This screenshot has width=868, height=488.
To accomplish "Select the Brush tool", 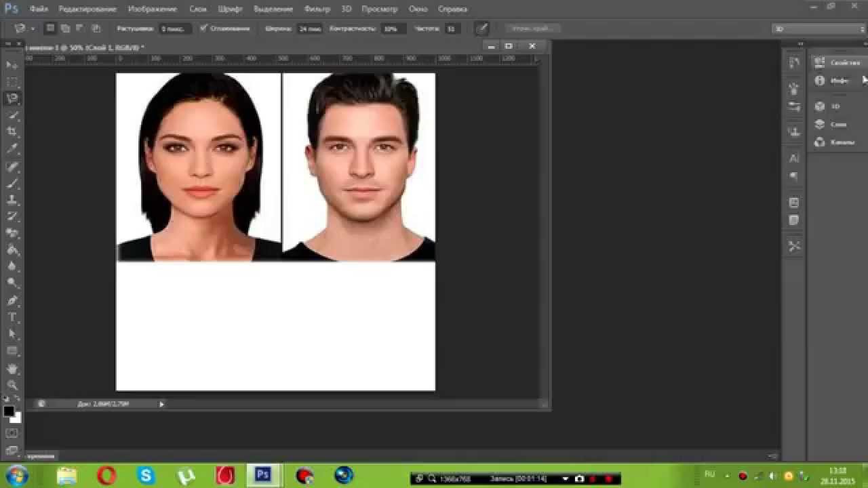I will [12, 184].
